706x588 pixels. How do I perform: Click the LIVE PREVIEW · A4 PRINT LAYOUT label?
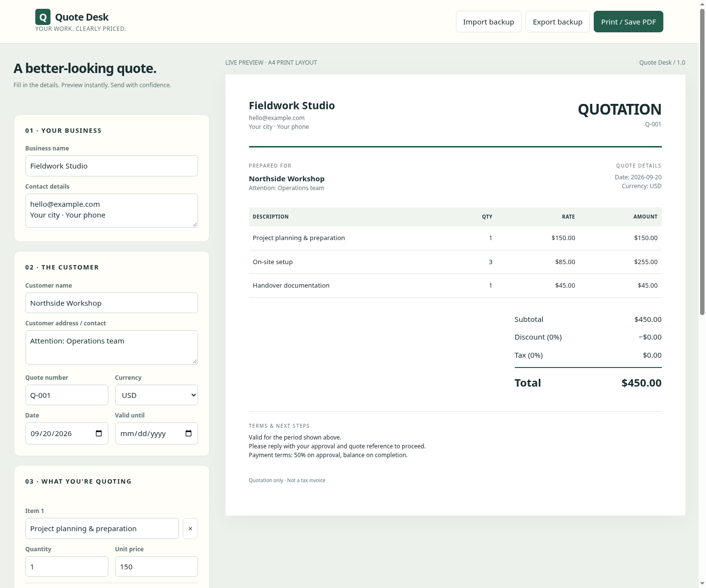(271, 63)
